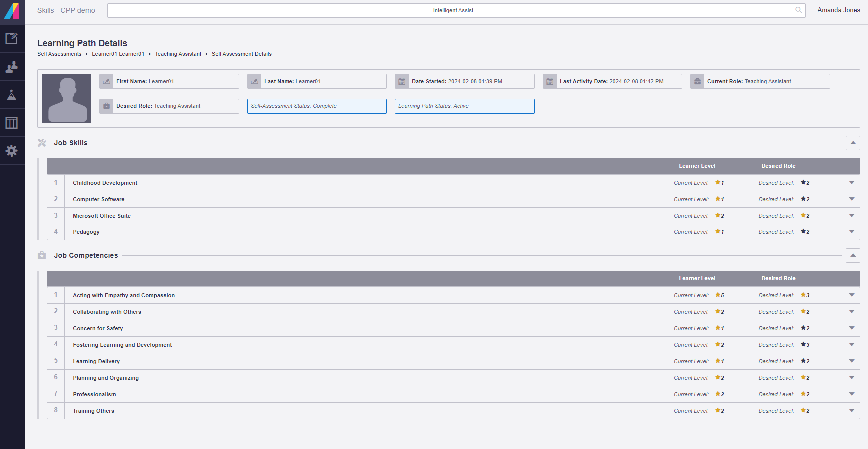Select the Professionalism competency name
The width and height of the screenshot is (868, 449).
[x=94, y=394]
